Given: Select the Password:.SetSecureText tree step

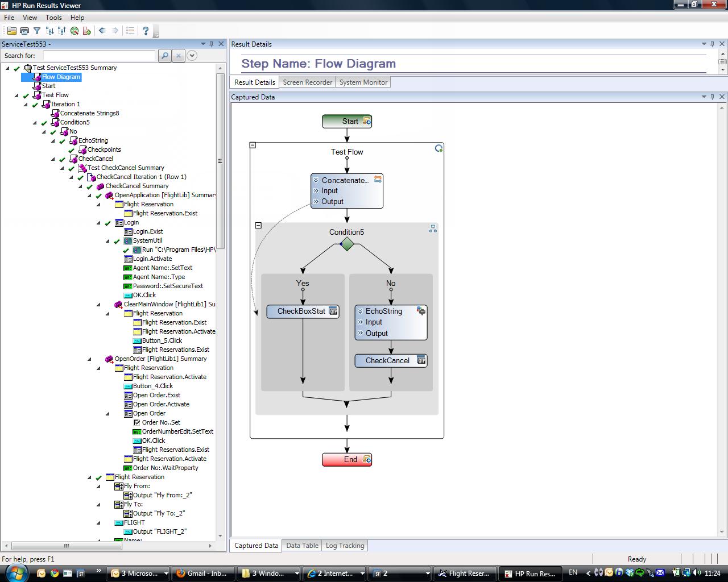Looking at the screenshot, I should click(x=168, y=286).
